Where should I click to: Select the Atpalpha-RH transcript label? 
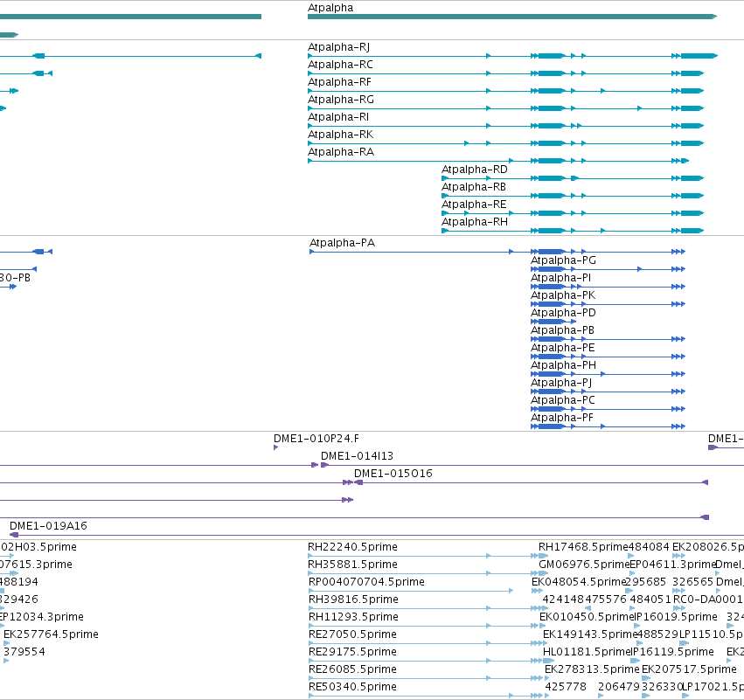point(475,222)
